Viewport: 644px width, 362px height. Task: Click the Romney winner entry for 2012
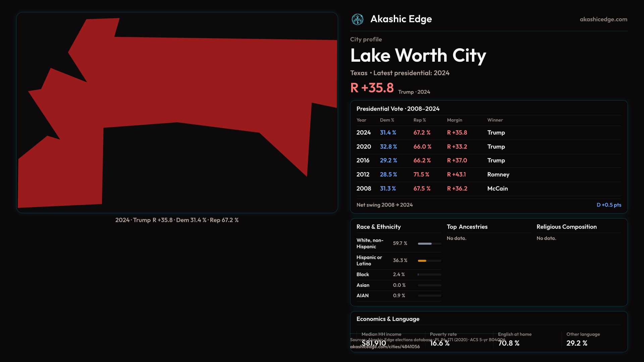point(498,175)
